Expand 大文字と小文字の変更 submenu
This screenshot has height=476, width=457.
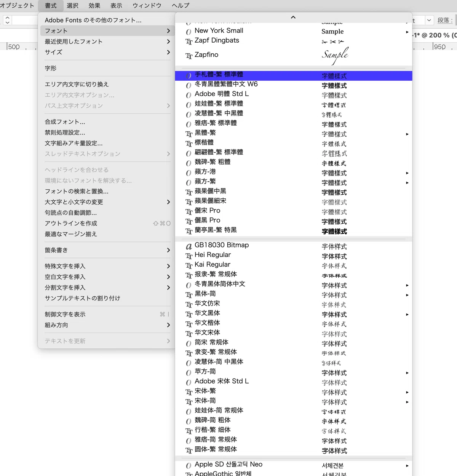[x=107, y=202]
